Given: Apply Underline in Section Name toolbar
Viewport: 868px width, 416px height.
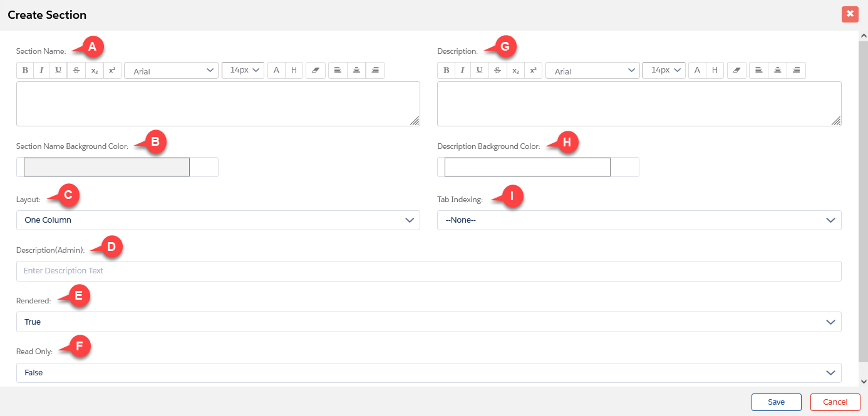Looking at the screenshot, I should 58,71.
